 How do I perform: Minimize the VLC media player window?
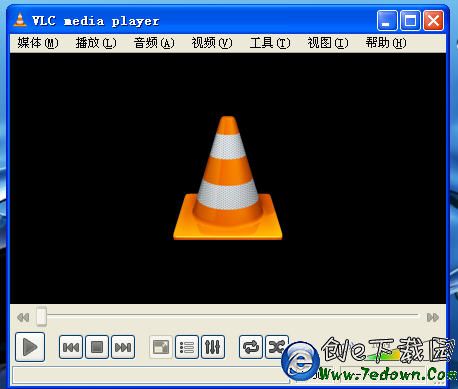tap(387, 20)
